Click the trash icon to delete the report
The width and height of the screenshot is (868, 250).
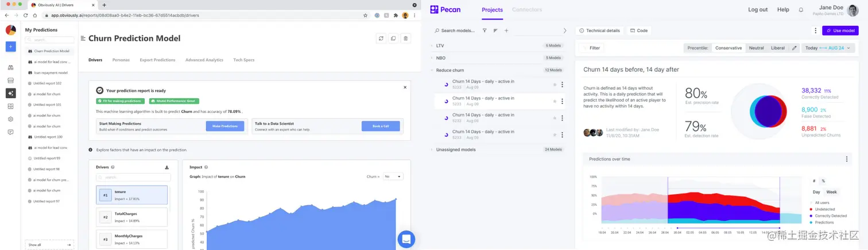pos(406,39)
